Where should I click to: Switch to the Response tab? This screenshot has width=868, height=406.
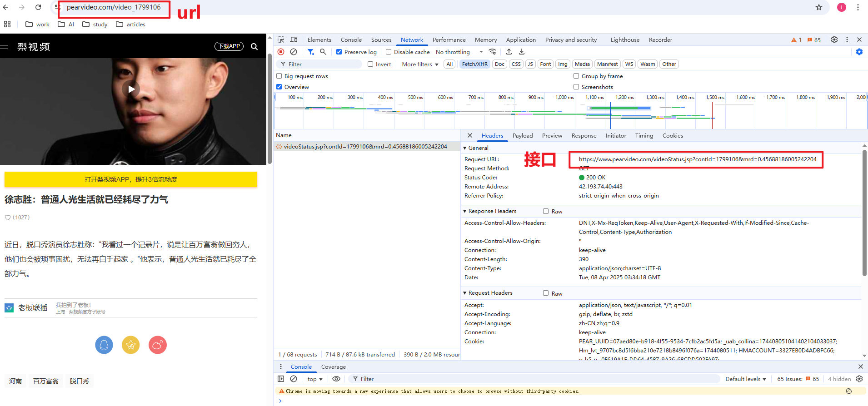(x=584, y=135)
